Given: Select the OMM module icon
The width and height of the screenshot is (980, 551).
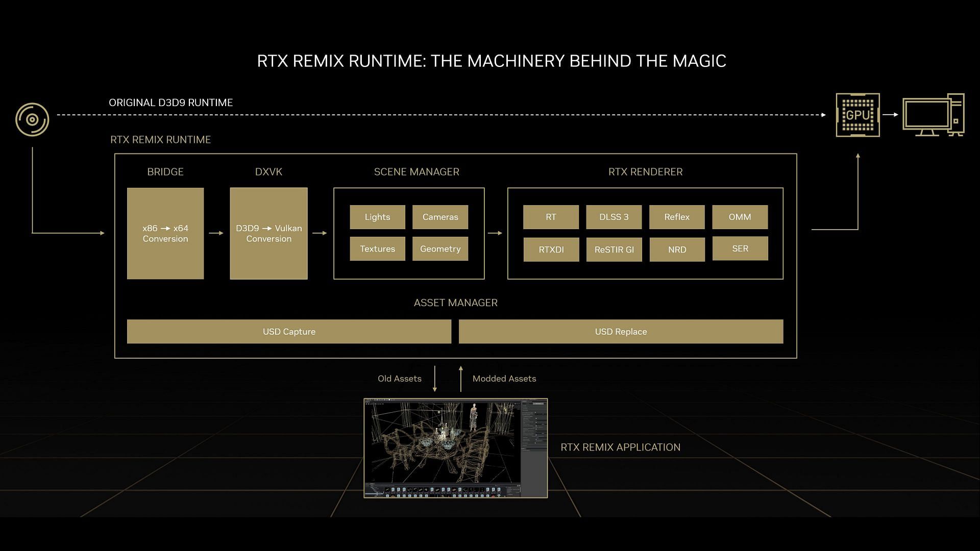Looking at the screenshot, I should 740,217.
